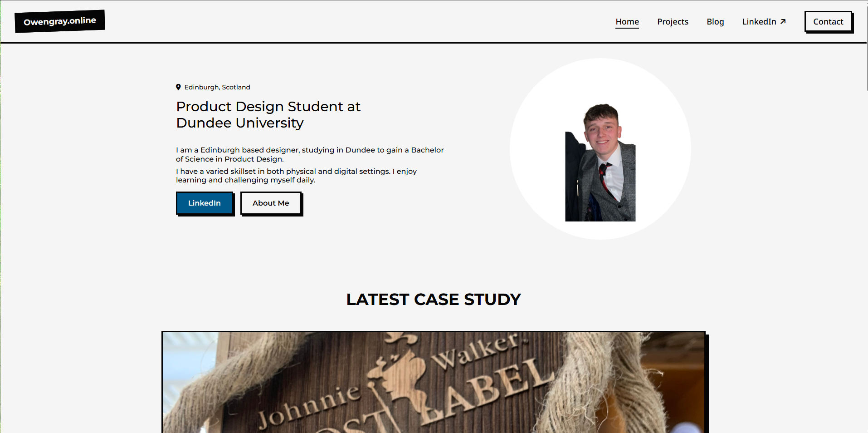The height and width of the screenshot is (433, 868).
Task: Open the Blog nav link
Action: pos(715,22)
